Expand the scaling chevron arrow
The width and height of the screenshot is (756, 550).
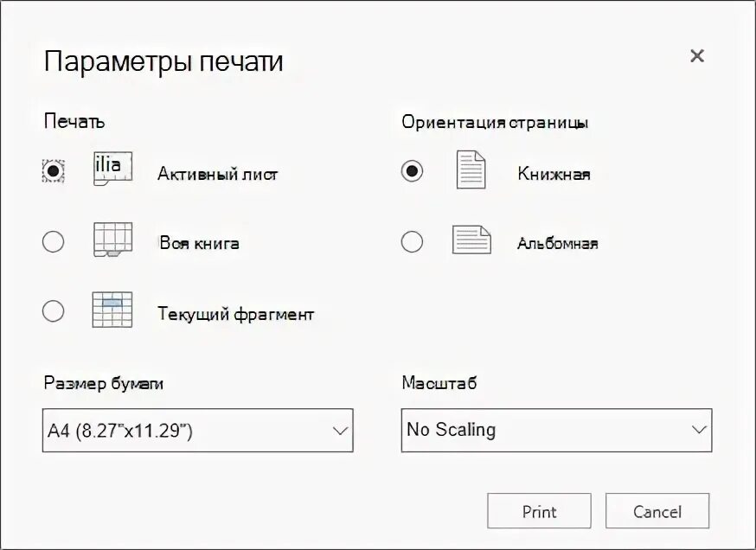(x=699, y=430)
